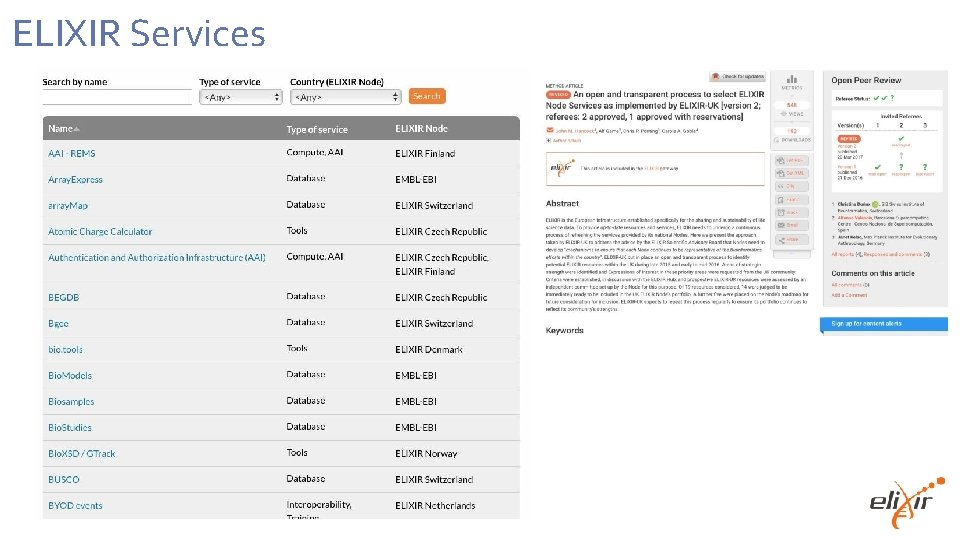Open the Atomic Charge Calculator link
960x540 pixels.
[x=100, y=232]
